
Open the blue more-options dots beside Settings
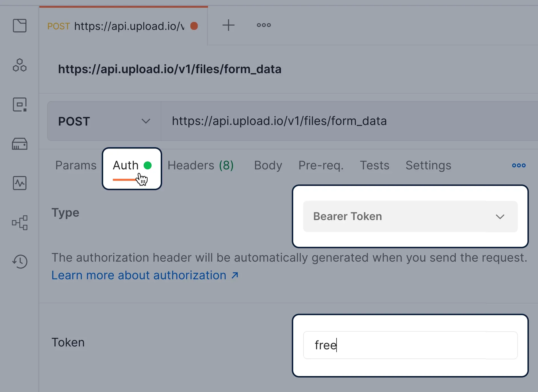pos(519,165)
